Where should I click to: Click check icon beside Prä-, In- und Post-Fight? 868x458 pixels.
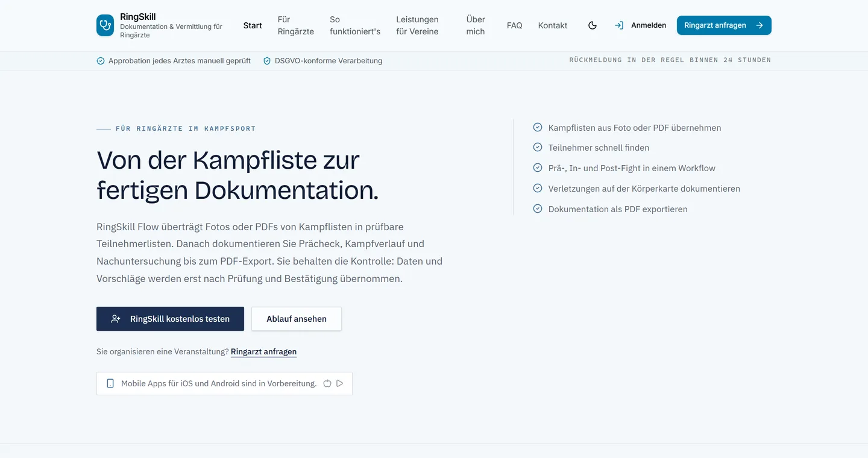[538, 168]
